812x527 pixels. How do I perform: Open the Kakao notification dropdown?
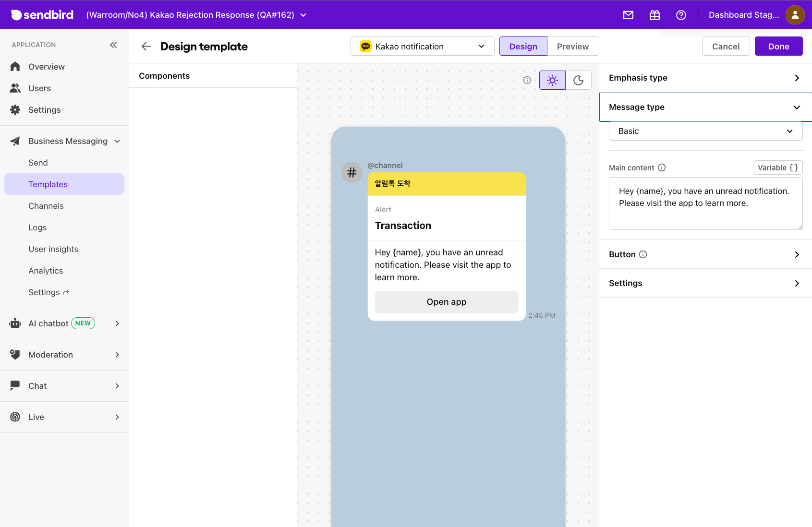click(x=423, y=46)
